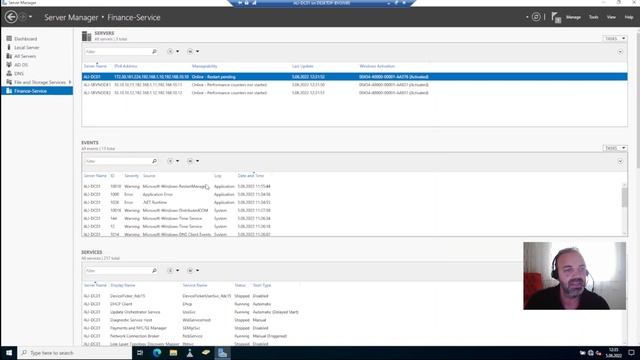Sort servers by Windows Activation column
Screen dimensions: 640x360
point(377,66)
